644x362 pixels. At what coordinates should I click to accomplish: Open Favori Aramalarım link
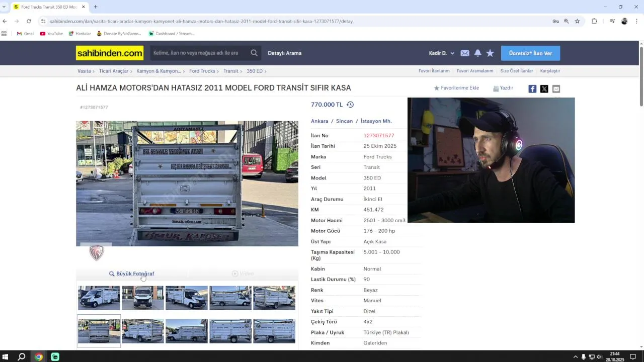(x=475, y=71)
